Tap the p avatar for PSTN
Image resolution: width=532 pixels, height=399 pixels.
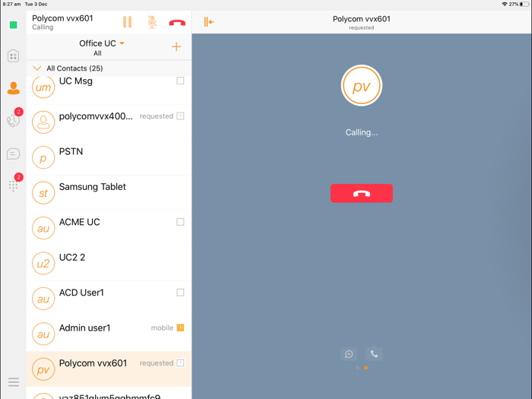point(43,157)
